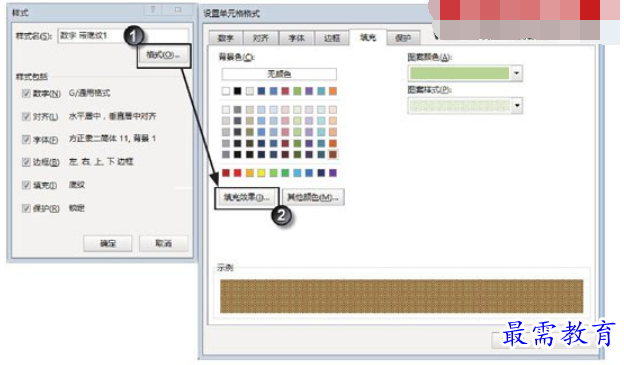Pick the red swatch in theme colors row
The image size is (624, 365).
(x=285, y=91)
